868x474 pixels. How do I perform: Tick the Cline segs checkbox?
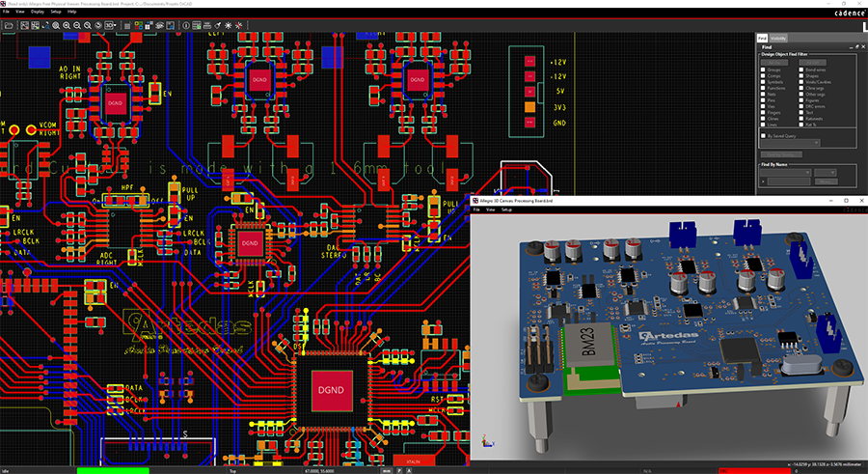click(x=801, y=88)
